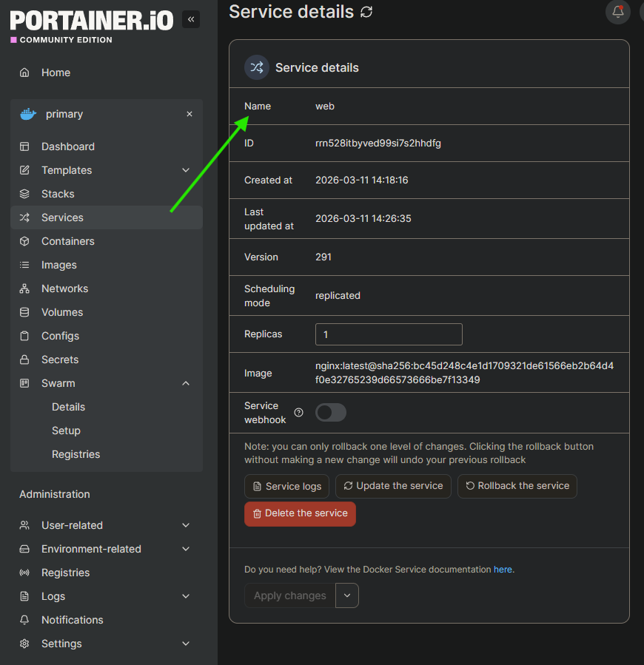
Task: Click the Home icon in sidebar
Action: coord(25,72)
